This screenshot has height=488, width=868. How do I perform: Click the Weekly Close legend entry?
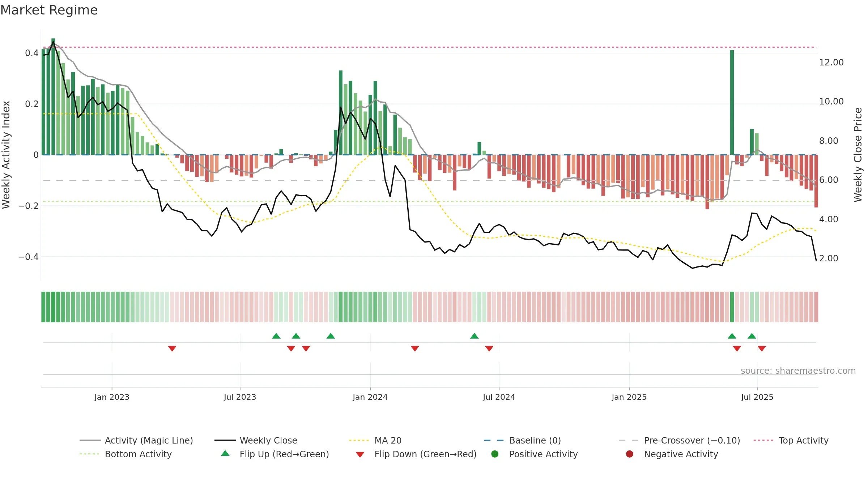[256, 440]
